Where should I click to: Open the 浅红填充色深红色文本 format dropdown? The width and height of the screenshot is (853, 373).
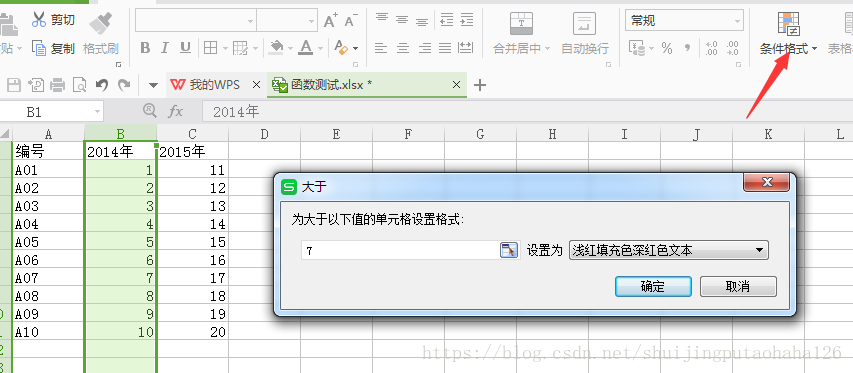(x=669, y=251)
